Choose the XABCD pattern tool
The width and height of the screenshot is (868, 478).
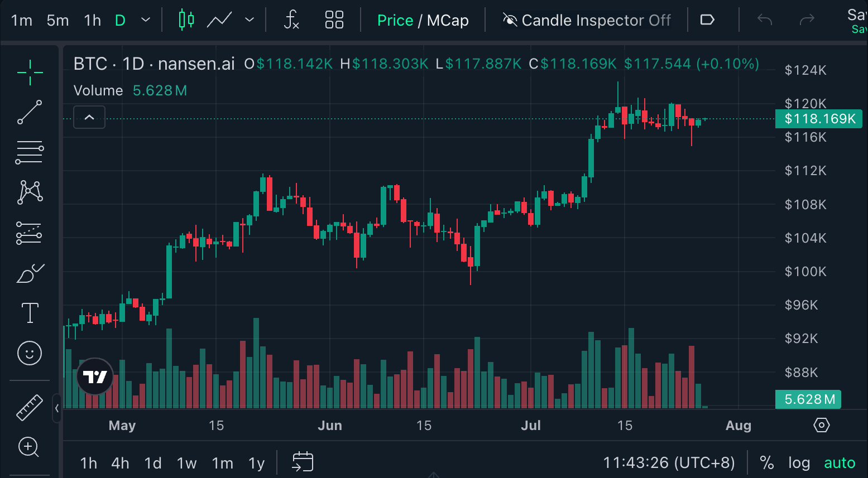coord(29,192)
